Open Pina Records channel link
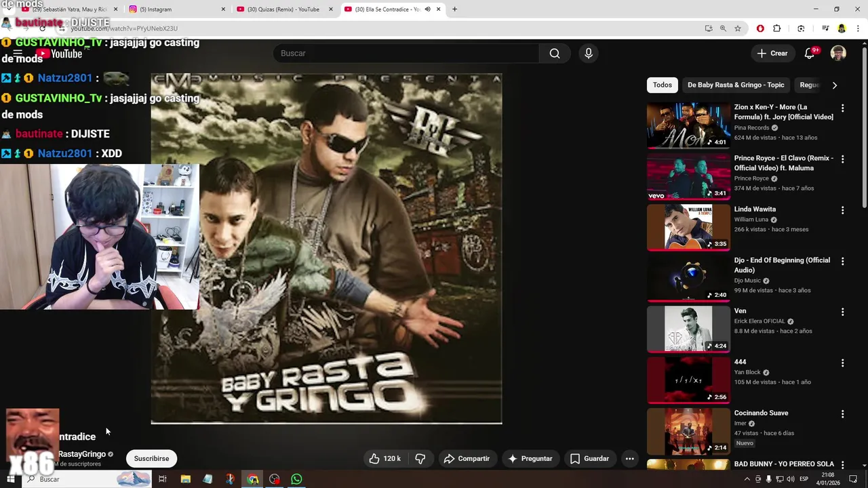Image resolution: width=868 pixels, height=488 pixels. tap(751, 127)
